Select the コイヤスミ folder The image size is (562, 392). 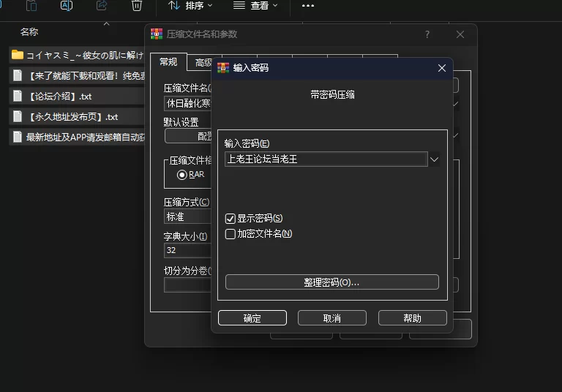click(77, 55)
